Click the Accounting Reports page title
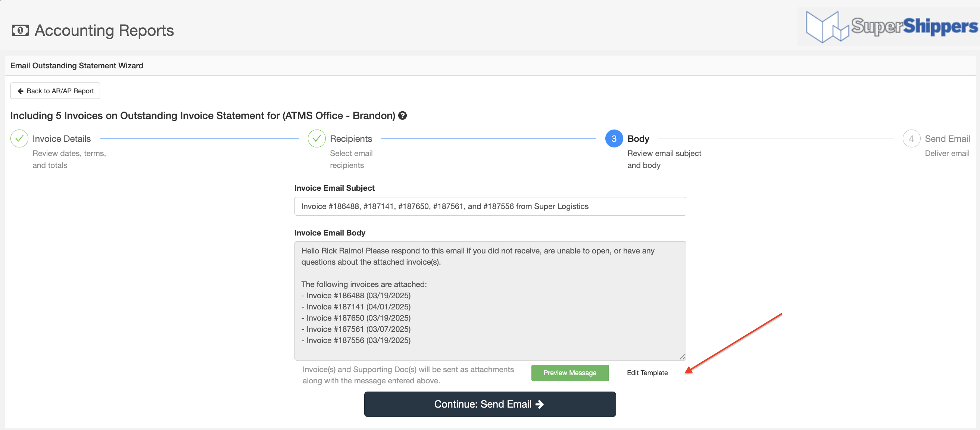The image size is (980, 430). 104,31
